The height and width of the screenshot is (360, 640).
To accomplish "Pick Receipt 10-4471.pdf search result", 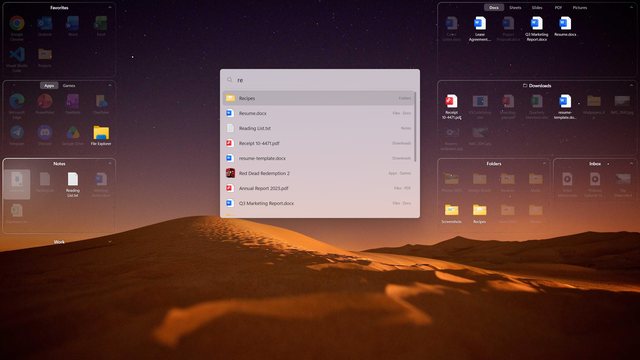I will click(318, 143).
